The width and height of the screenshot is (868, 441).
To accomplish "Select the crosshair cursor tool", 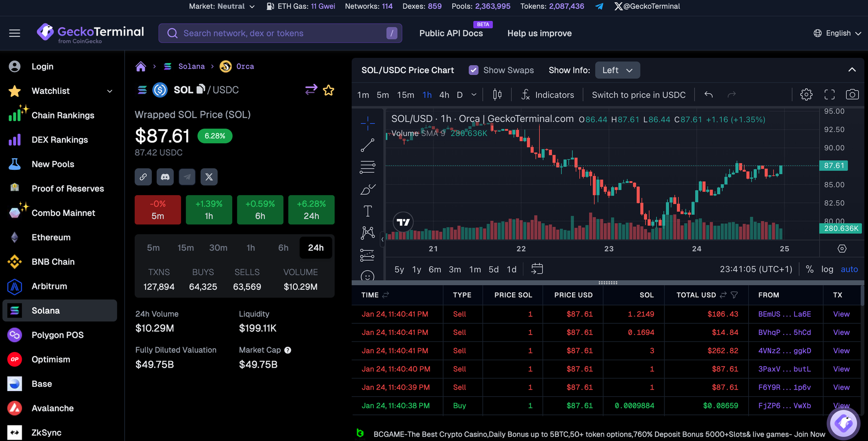I will (368, 123).
